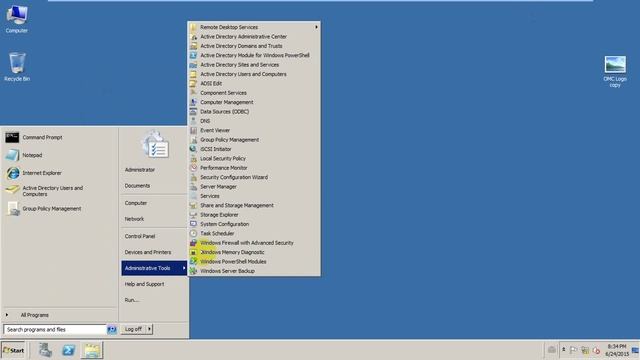Open Administrator user folder link

coord(154,170)
